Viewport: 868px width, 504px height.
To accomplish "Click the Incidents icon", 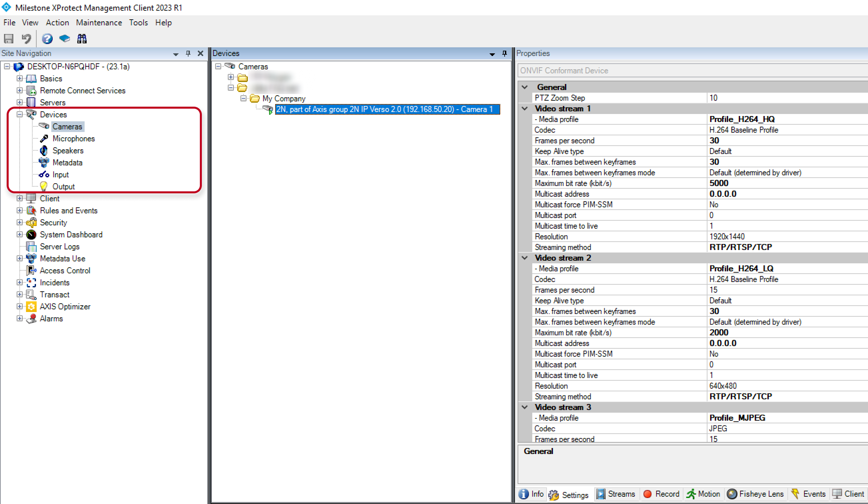I will coord(31,283).
